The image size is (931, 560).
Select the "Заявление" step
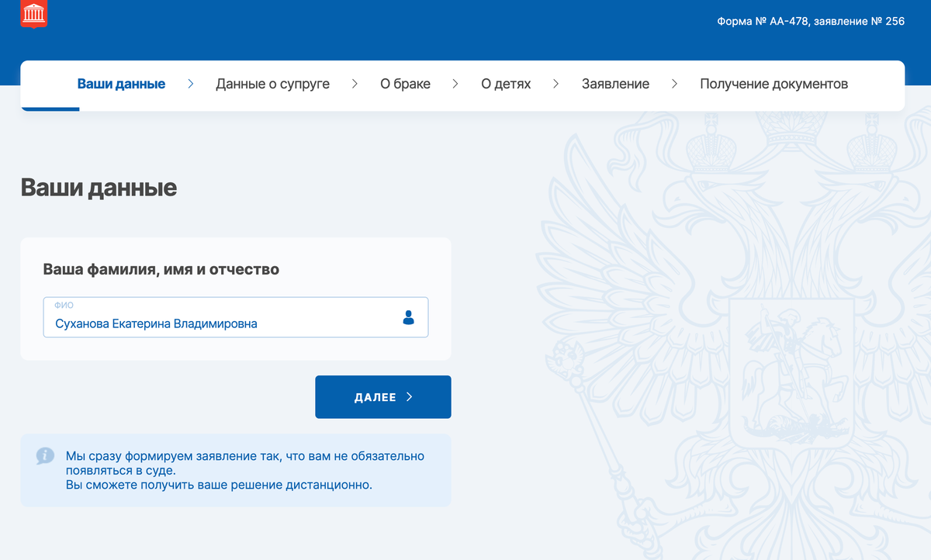615,84
